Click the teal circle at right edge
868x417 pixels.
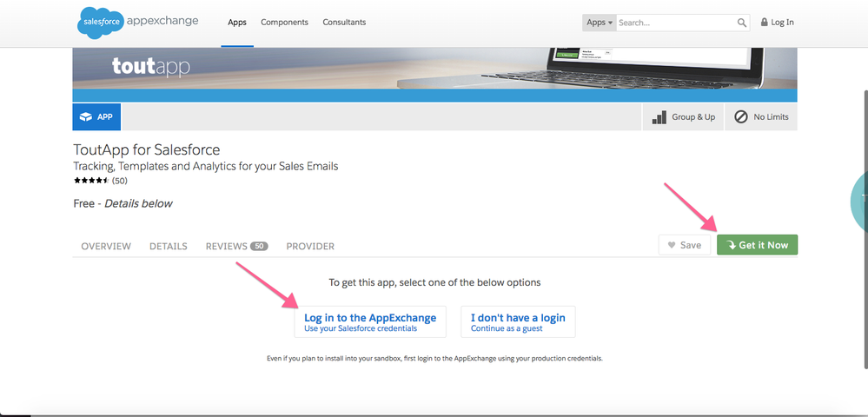pos(859,199)
